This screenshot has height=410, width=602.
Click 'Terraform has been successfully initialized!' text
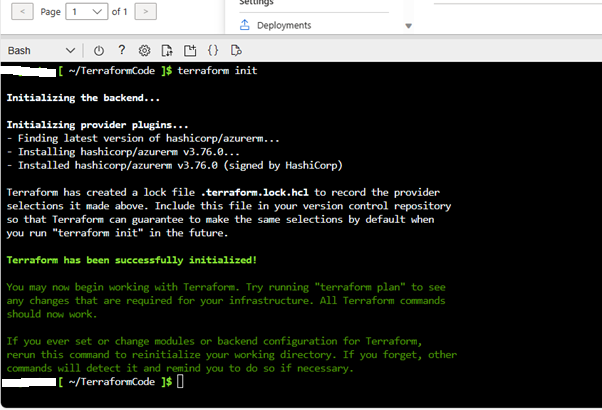pos(131,260)
